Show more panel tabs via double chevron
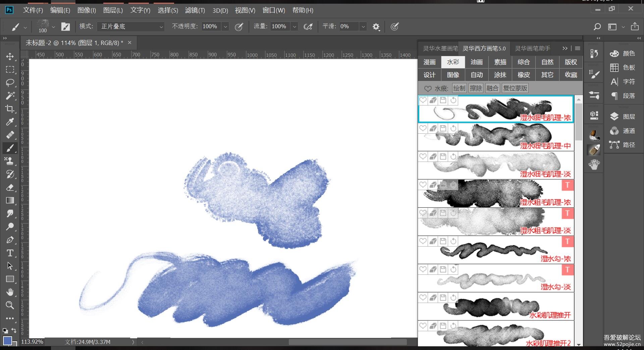 point(565,48)
